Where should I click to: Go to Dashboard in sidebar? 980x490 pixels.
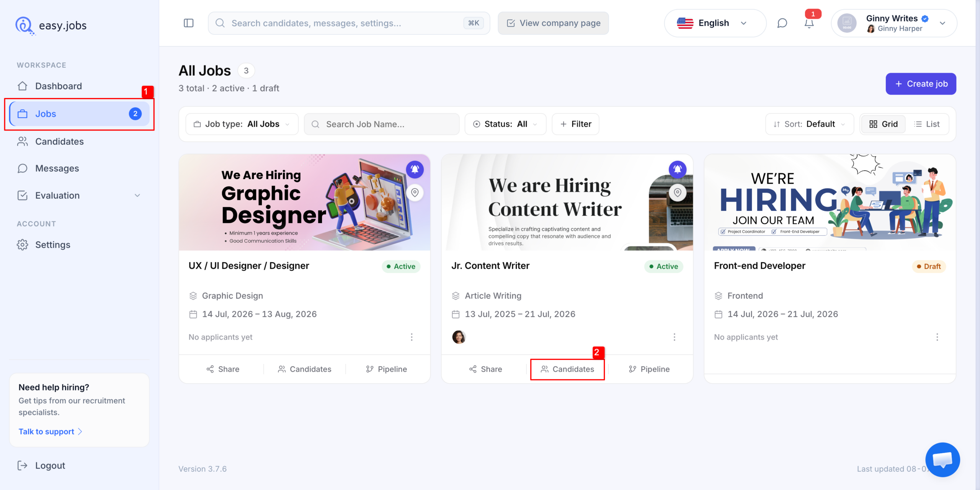click(79, 86)
